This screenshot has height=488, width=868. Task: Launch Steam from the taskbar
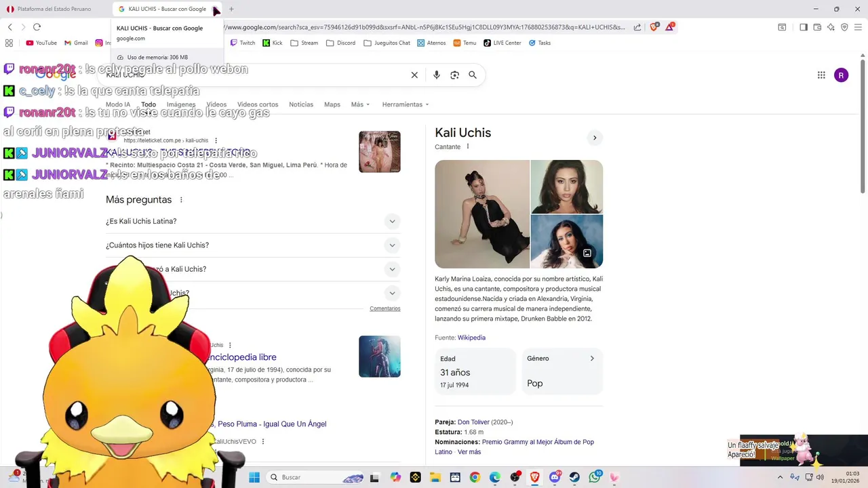pyautogui.click(x=574, y=477)
